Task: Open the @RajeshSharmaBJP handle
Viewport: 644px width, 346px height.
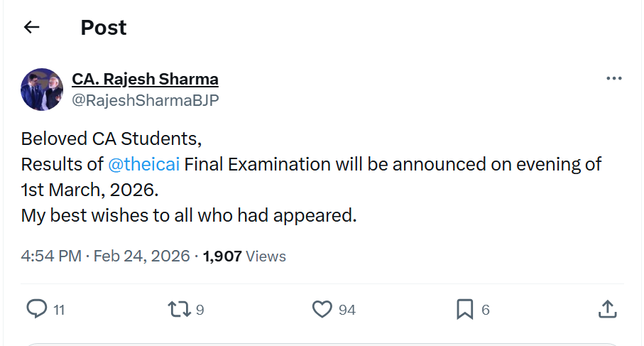Action: coord(145,100)
